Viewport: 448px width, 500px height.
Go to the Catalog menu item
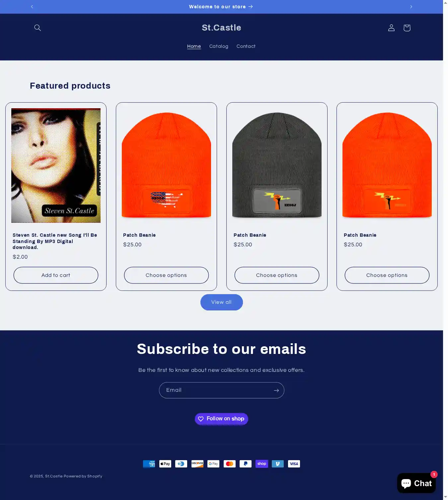(219, 46)
